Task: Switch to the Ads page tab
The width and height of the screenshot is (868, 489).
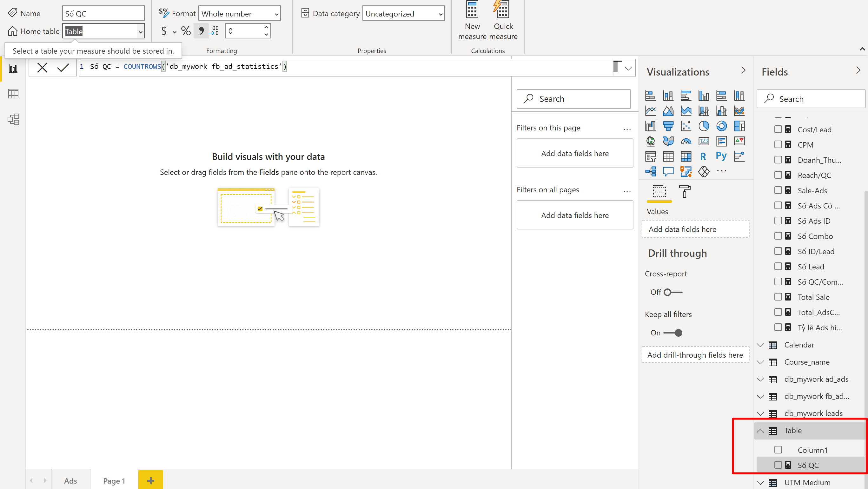Action: click(70, 480)
